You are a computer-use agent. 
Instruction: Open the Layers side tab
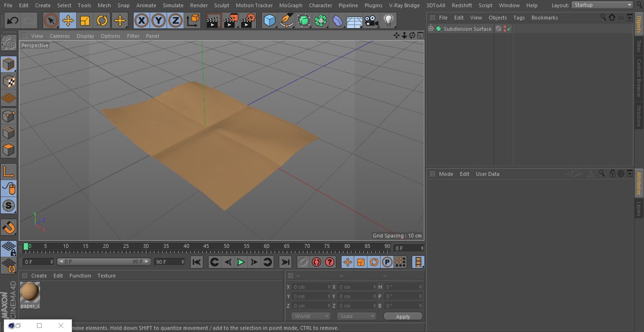(x=639, y=209)
